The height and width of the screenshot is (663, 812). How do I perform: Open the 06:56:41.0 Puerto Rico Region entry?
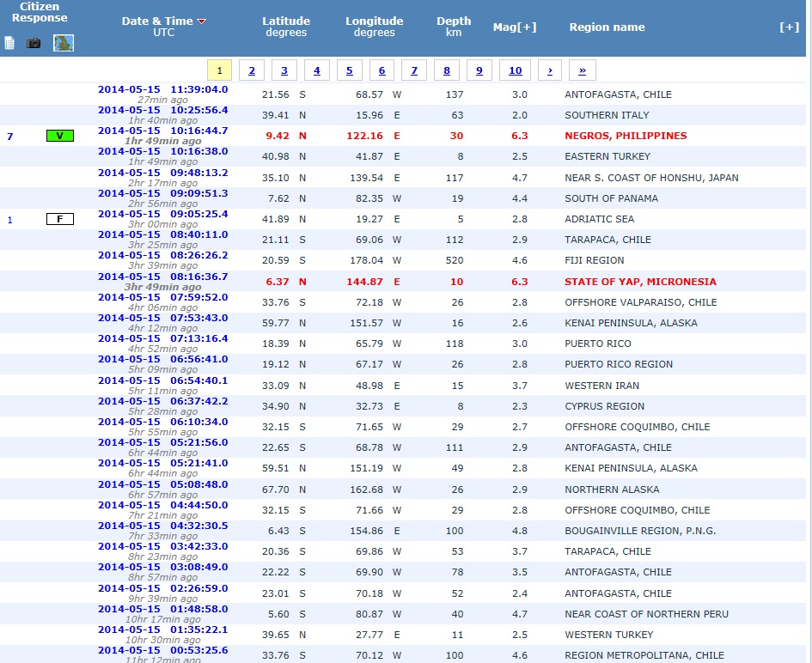[163, 360]
